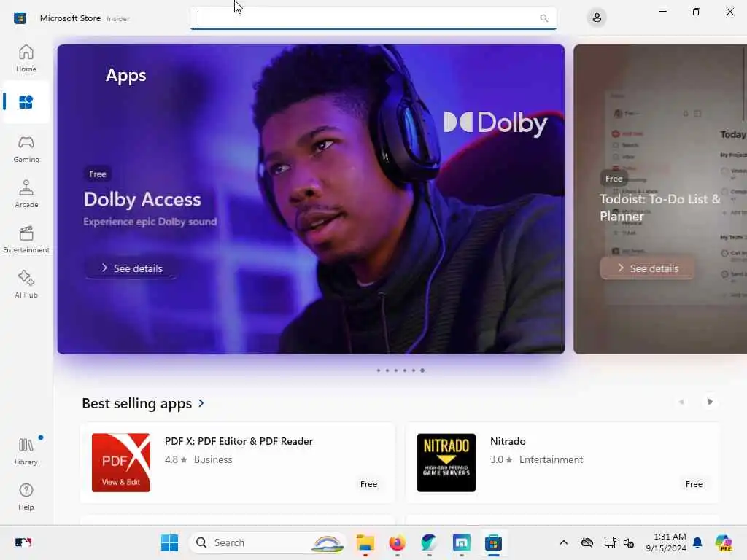747x560 pixels.
Task: Select the fifth carousel page dot
Action: (414, 370)
